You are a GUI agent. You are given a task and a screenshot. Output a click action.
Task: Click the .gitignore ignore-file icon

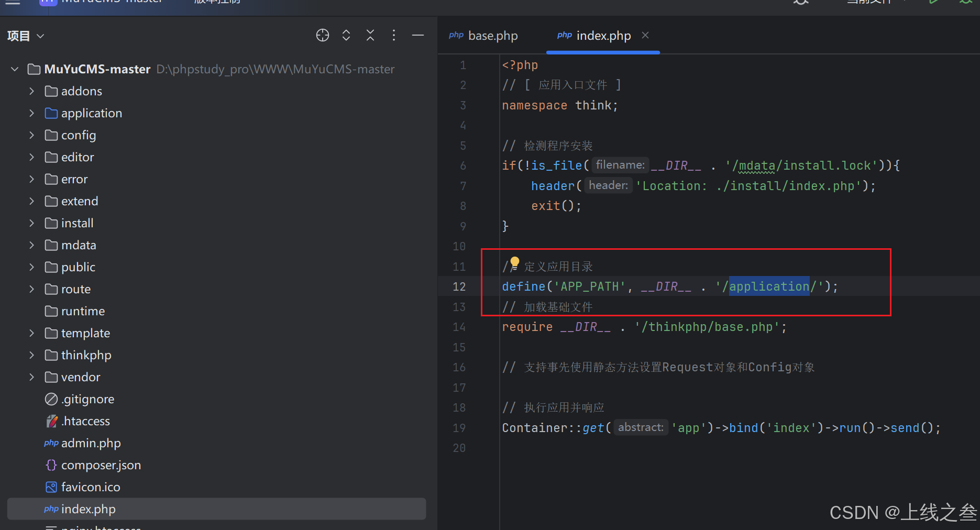point(51,399)
